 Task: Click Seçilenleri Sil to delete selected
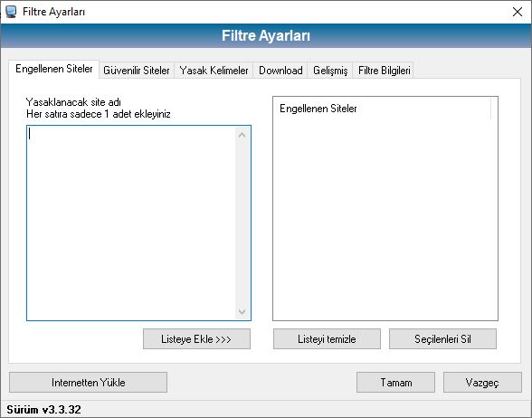[442, 339]
